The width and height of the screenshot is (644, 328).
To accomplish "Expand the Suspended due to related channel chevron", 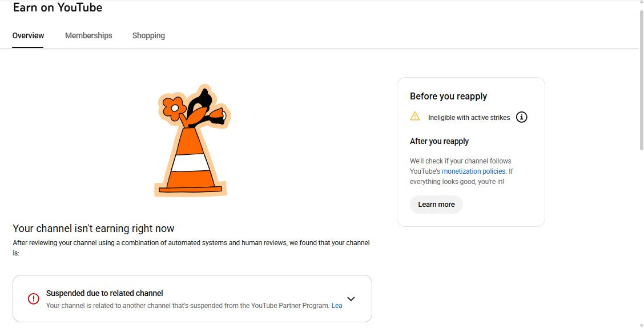I will tap(351, 298).
